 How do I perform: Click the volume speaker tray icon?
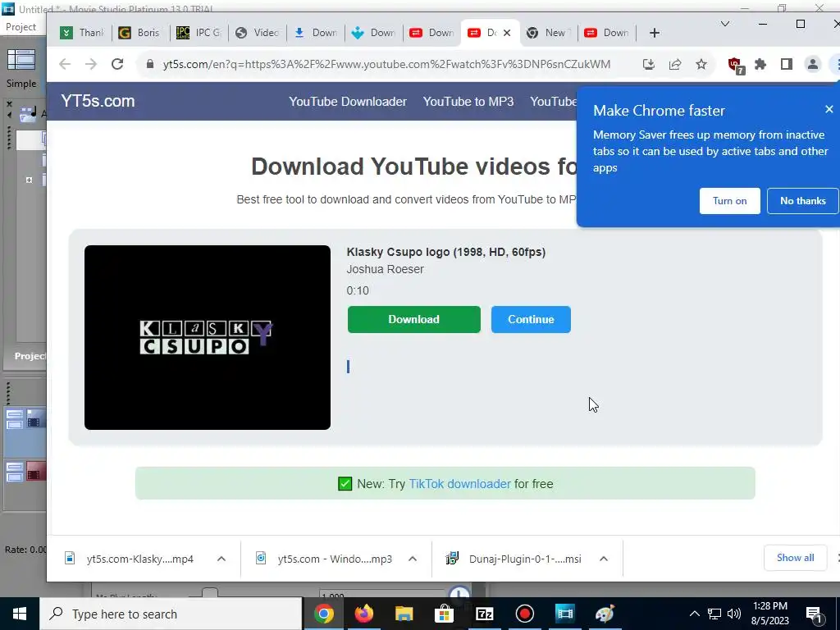pyautogui.click(x=734, y=614)
